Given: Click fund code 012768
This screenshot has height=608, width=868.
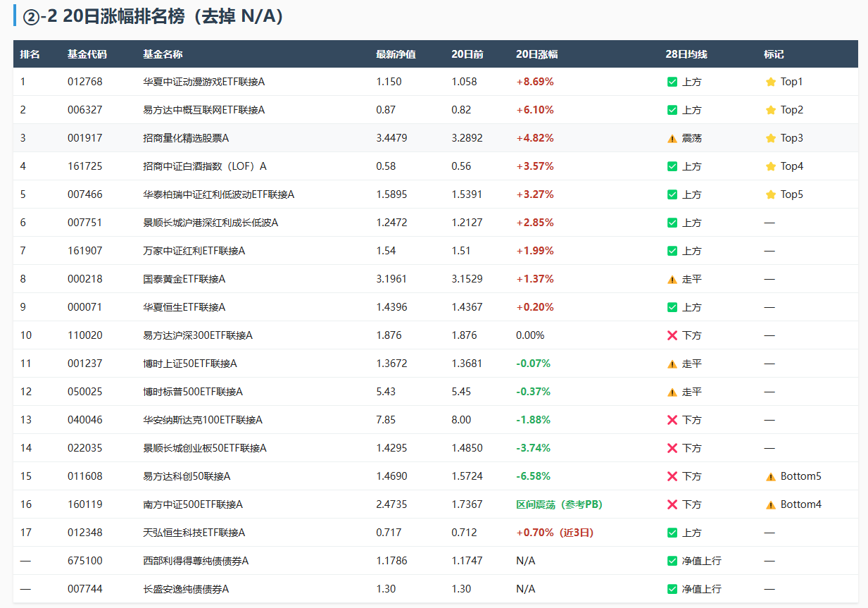Looking at the screenshot, I should (85, 82).
